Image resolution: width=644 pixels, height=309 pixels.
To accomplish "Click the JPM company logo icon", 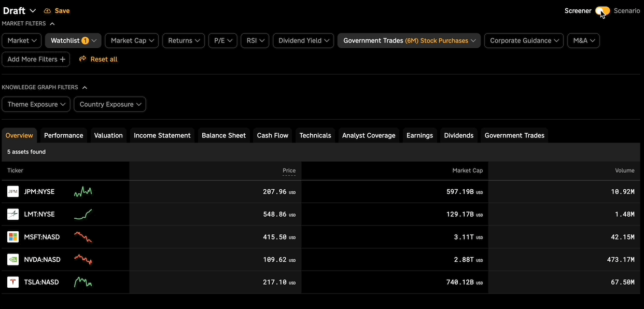I will click(x=13, y=192).
